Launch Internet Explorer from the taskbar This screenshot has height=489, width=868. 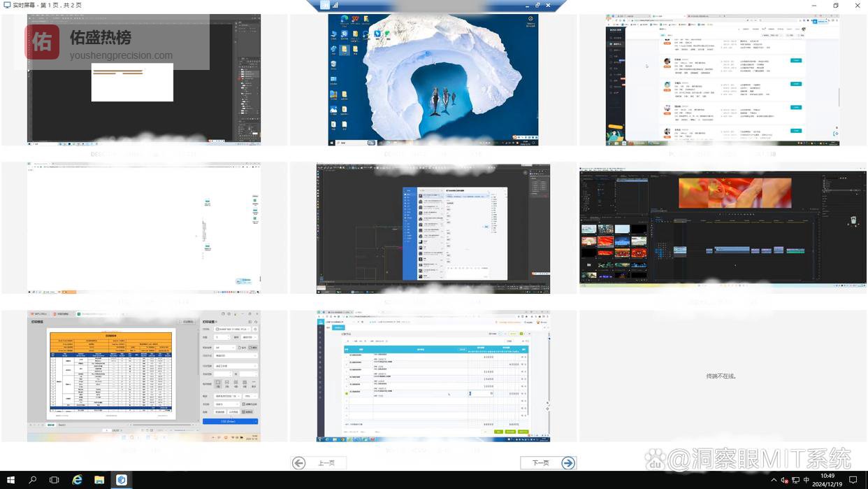[77, 480]
